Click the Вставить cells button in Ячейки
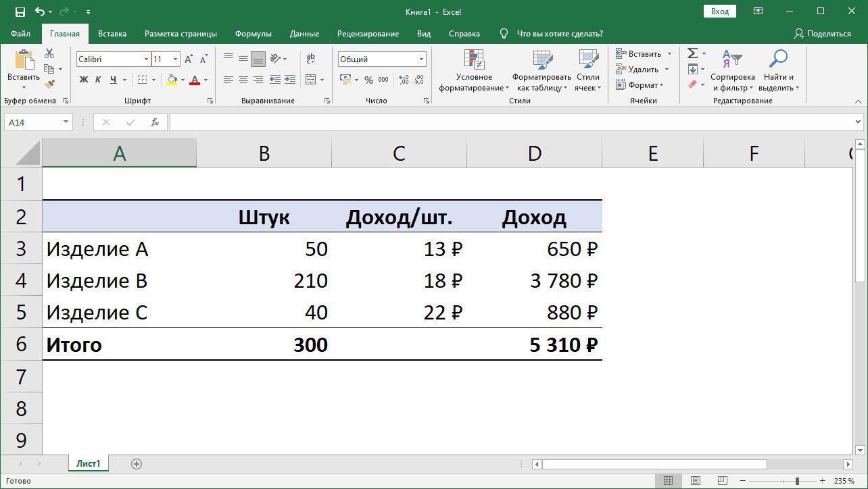This screenshot has width=868, height=489. (644, 53)
